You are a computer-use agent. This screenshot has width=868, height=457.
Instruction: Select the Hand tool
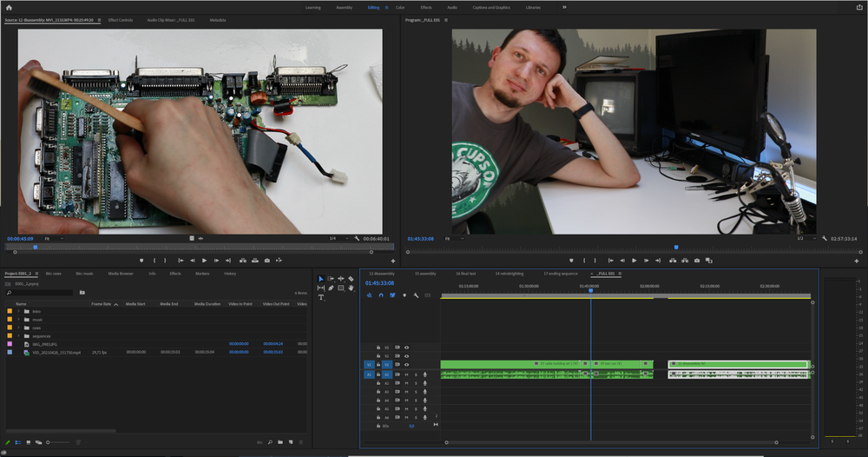click(x=351, y=288)
